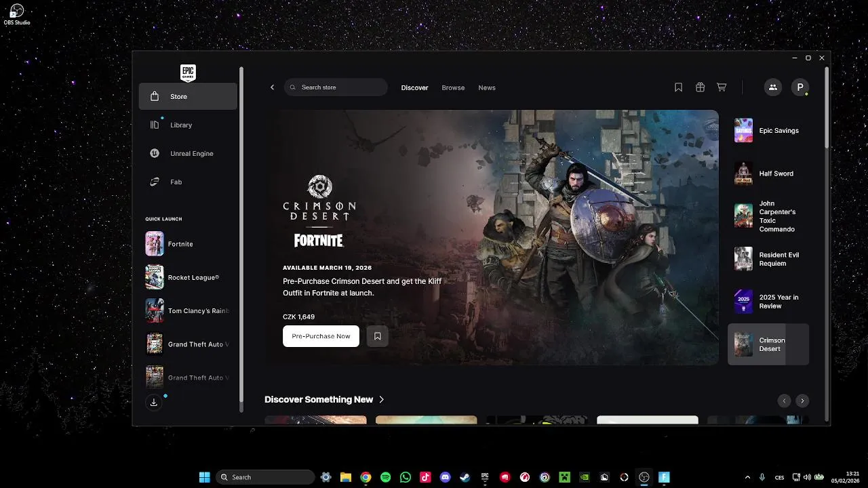Launch Tom Clancy's Rainbow from Quick Launch
Viewport: 868px width, 488px height.
(x=188, y=311)
